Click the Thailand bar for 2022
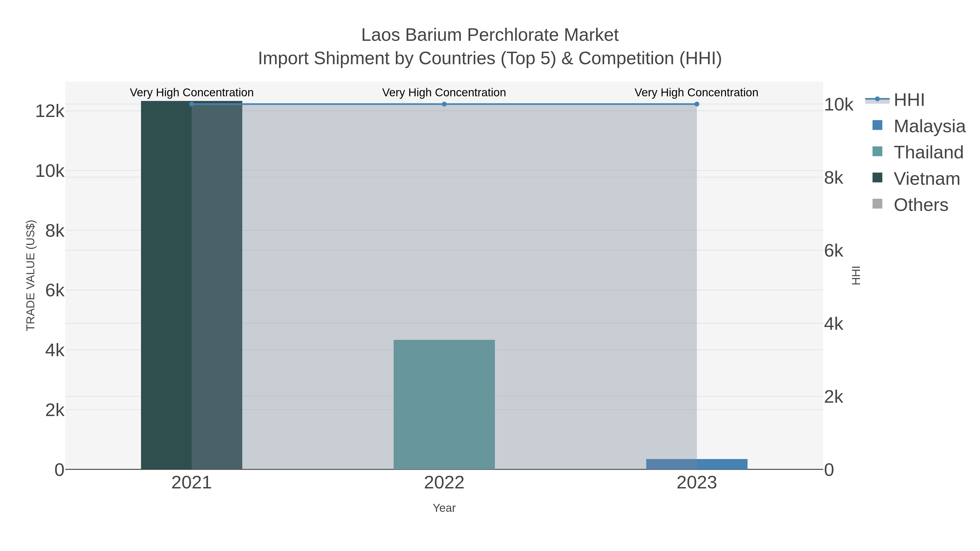Image resolution: width=980 pixels, height=551 pixels. [444, 405]
